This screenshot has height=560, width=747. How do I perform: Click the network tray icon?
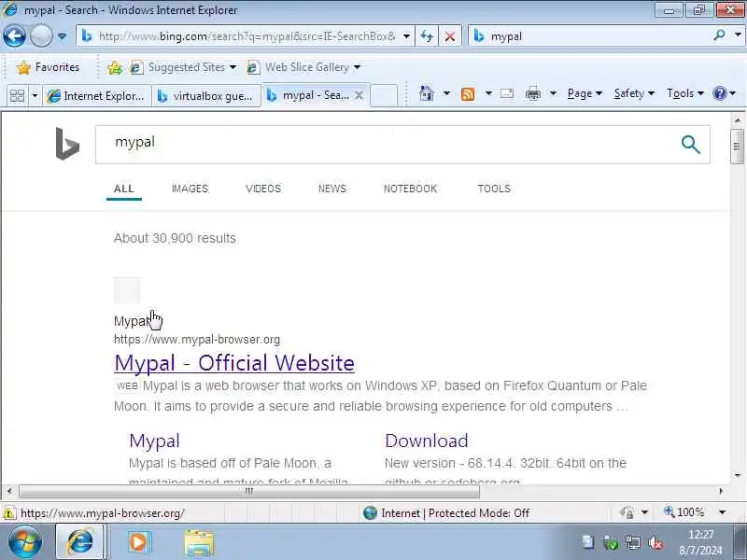pyautogui.click(x=633, y=543)
